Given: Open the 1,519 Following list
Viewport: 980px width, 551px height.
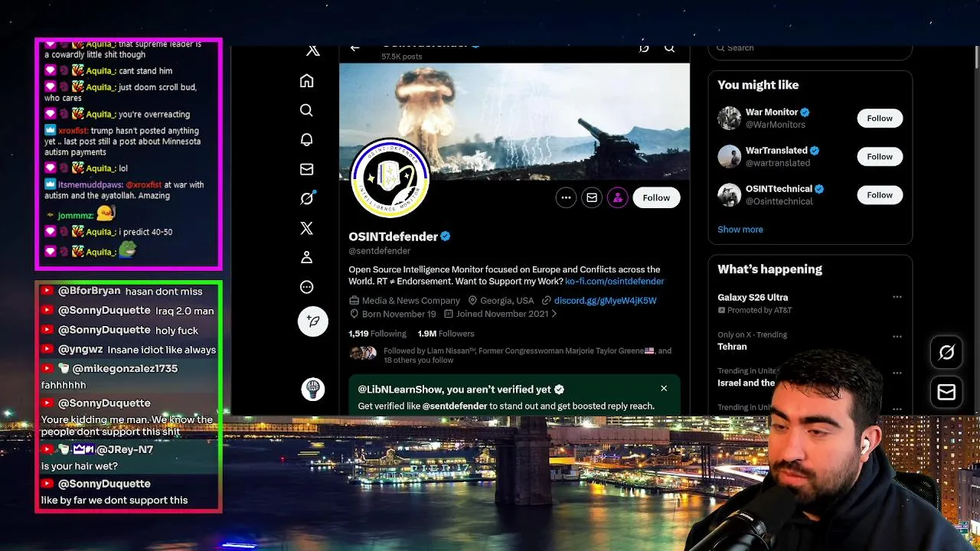Looking at the screenshot, I should pos(377,334).
